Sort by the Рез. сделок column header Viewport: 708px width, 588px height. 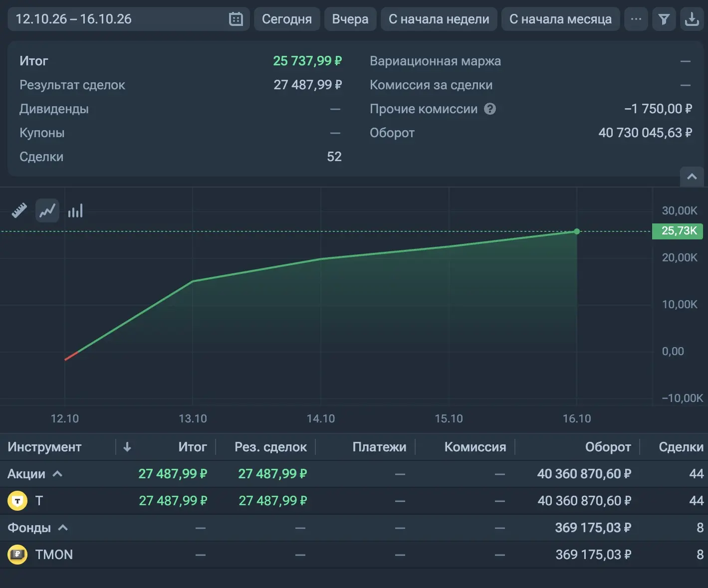coord(271,447)
